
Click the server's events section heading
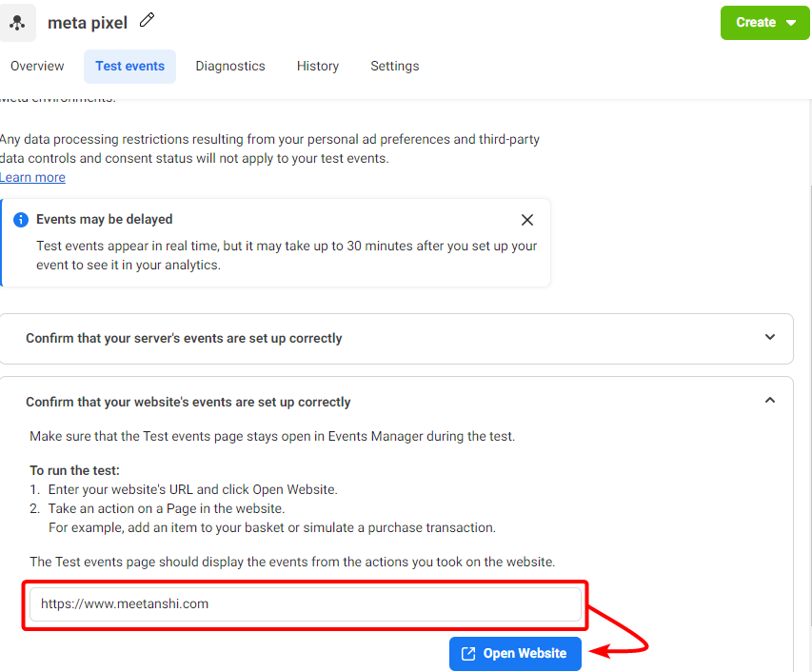pyautogui.click(x=184, y=338)
